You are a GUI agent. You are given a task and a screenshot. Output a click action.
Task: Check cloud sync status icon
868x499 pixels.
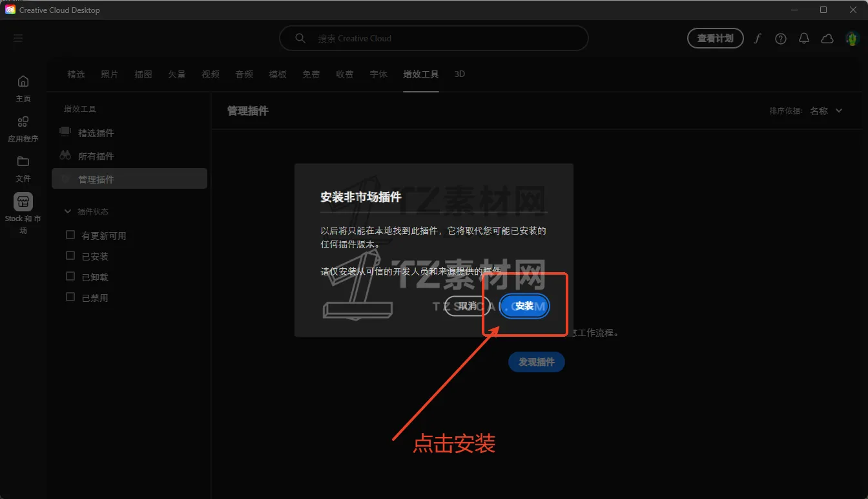click(827, 38)
